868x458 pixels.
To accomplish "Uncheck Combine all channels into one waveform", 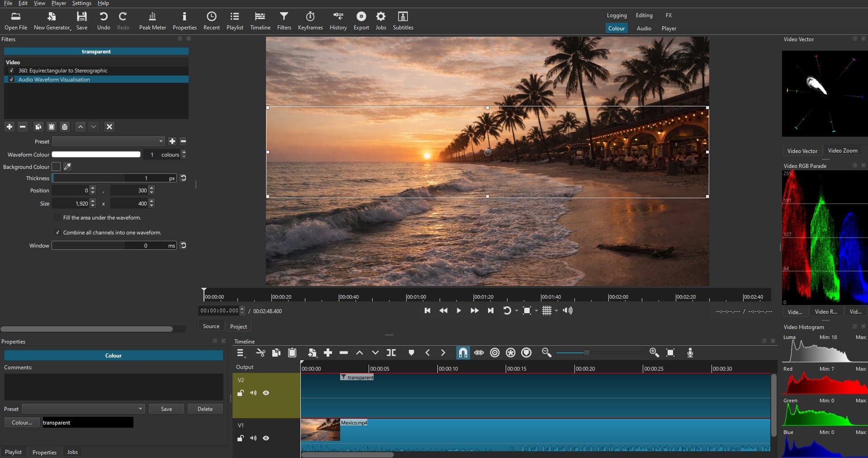I will tap(57, 233).
